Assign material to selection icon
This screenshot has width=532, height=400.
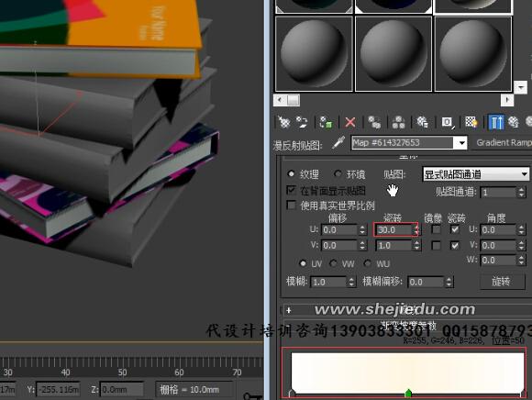[x=326, y=122]
